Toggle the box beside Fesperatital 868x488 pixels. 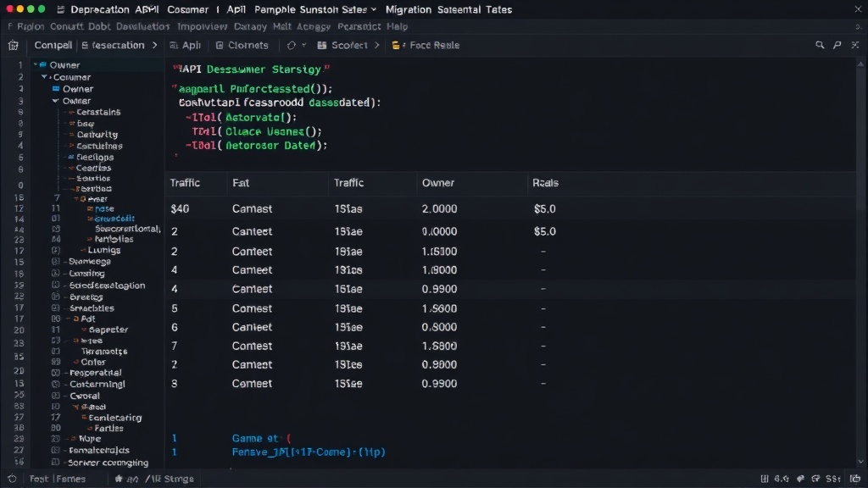(x=55, y=373)
